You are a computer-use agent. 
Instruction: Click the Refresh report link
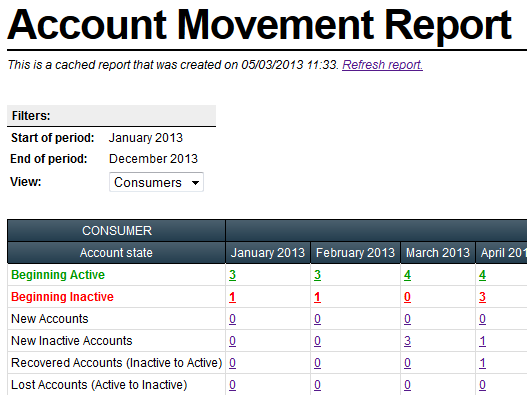(382, 65)
